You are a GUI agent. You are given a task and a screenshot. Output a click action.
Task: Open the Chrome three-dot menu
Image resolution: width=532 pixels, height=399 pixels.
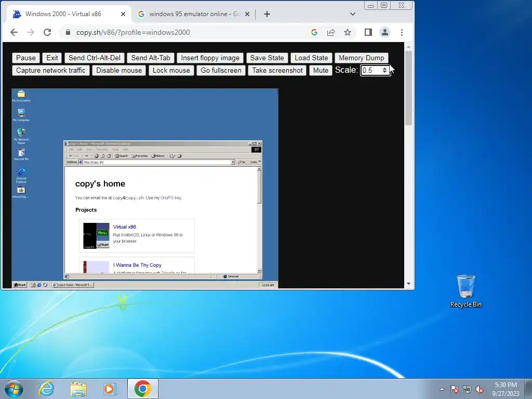click(x=402, y=32)
